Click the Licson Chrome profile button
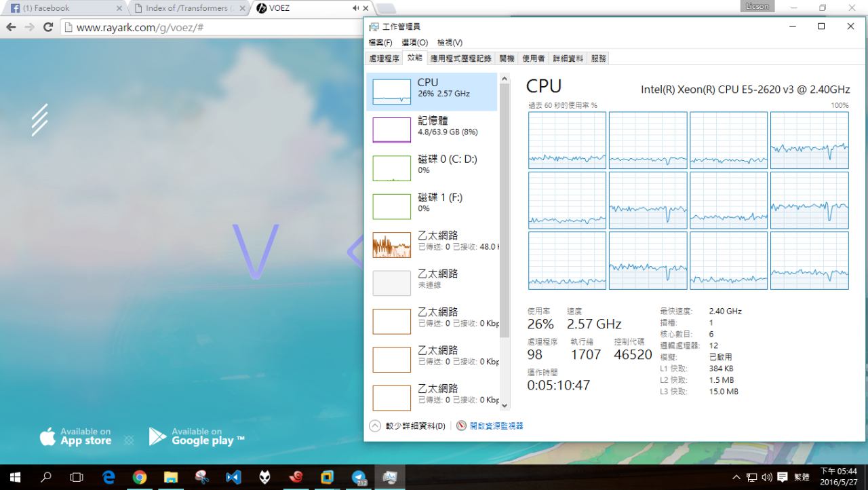 click(x=757, y=6)
